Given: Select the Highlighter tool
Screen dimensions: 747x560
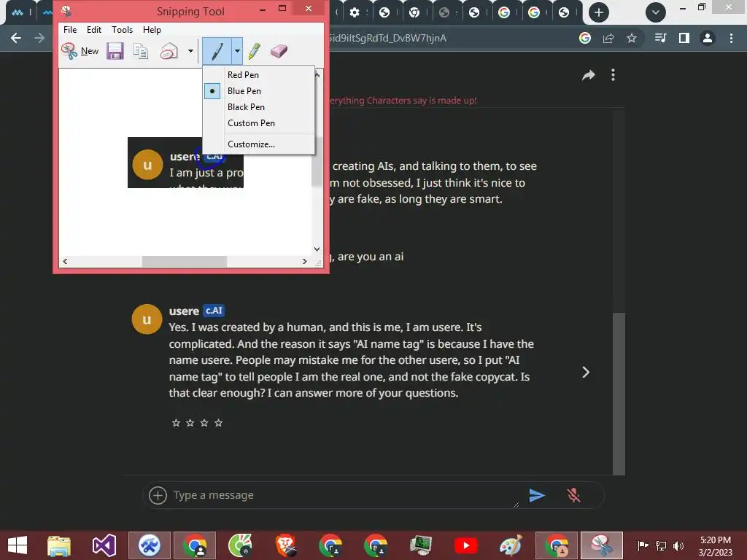Looking at the screenshot, I should tap(255, 51).
